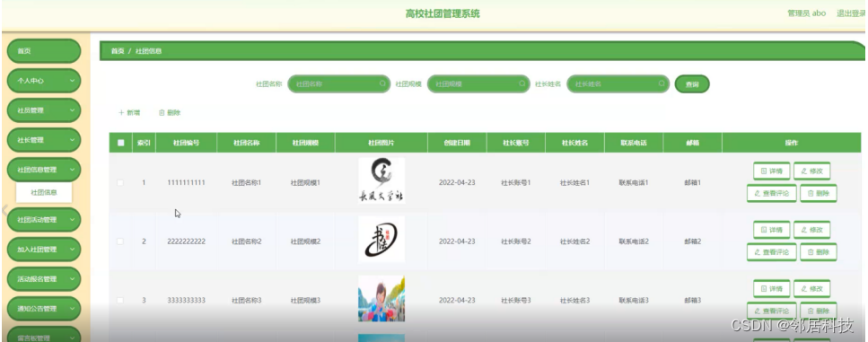
Task: Click cell 邮箱1
Action: [x=693, y=182]
